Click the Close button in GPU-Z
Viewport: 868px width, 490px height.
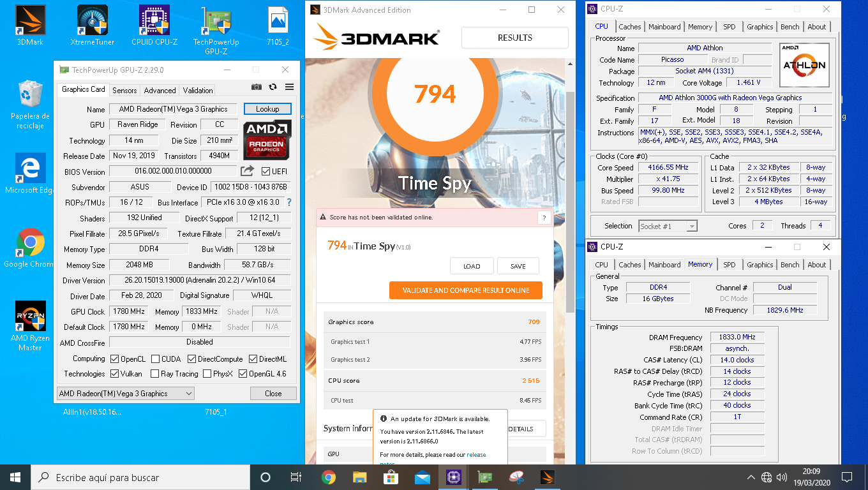(x=273, y=394)
